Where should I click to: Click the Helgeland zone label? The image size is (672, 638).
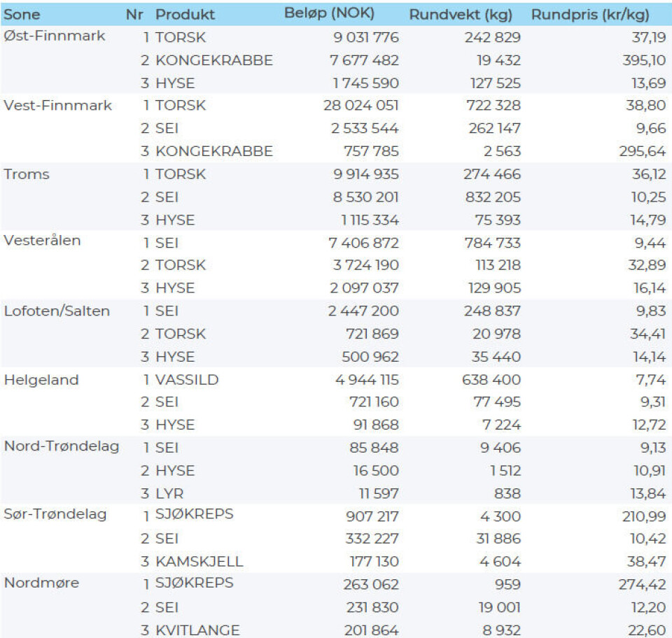click(x=41, y=380)
